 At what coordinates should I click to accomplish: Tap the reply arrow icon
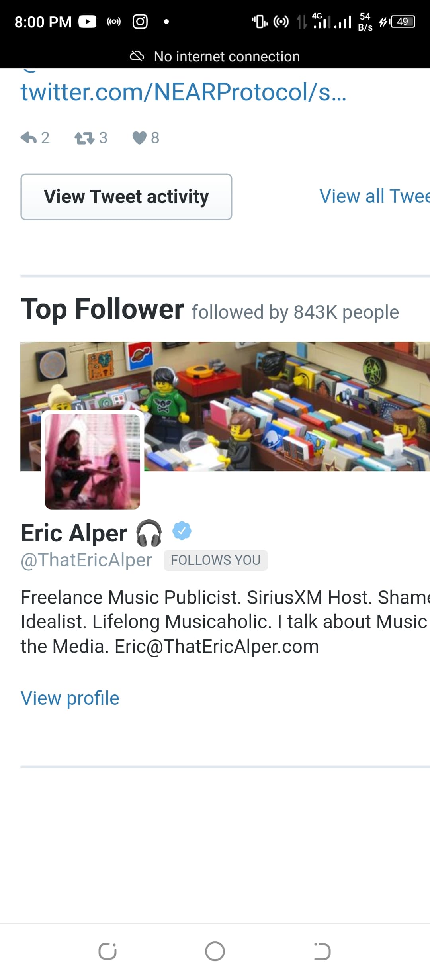click(x=28, y=138)
